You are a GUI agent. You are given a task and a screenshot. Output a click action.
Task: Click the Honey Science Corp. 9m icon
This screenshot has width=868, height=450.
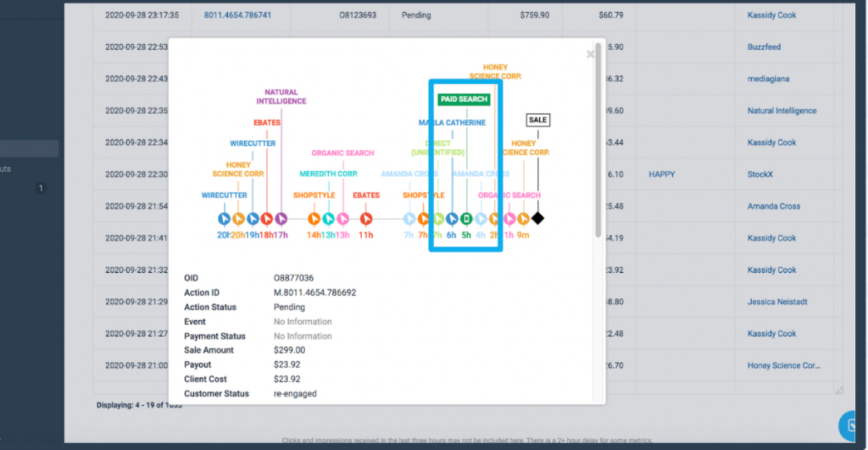pos(524,219)
